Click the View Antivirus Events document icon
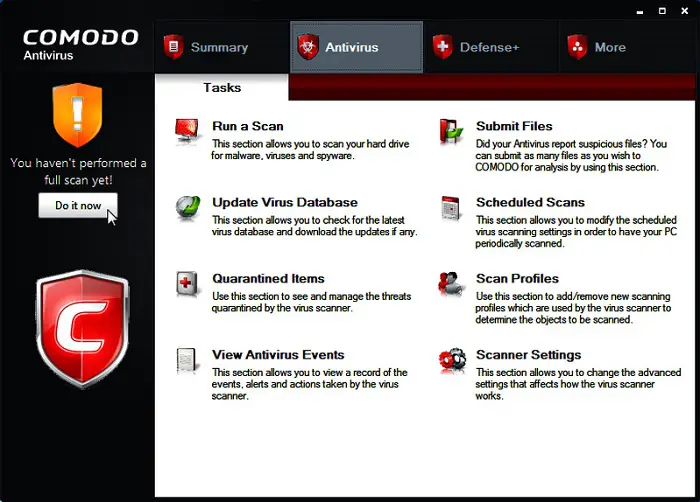700x502 pixels. 186,361
